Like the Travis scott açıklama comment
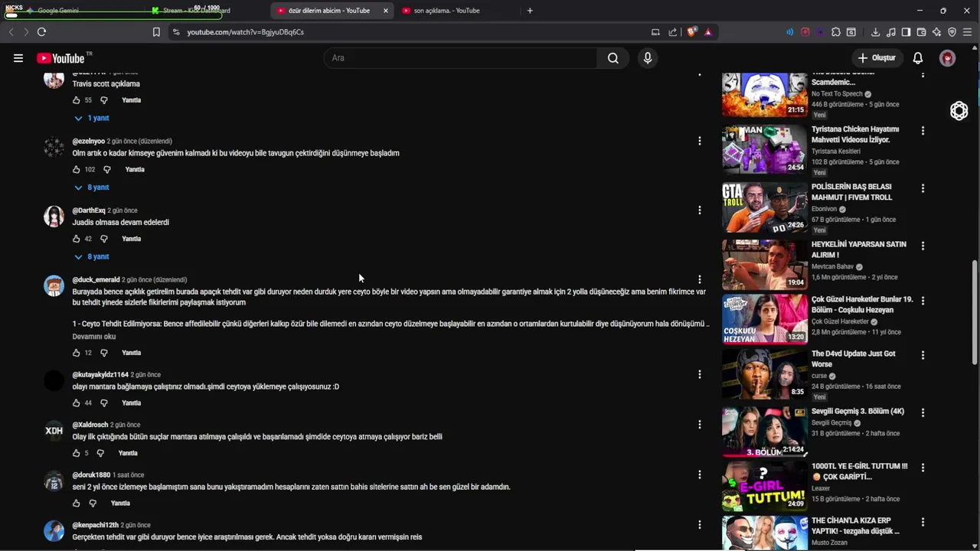The width and height of the screenshot is (980, 551). (x=76, y=100)
